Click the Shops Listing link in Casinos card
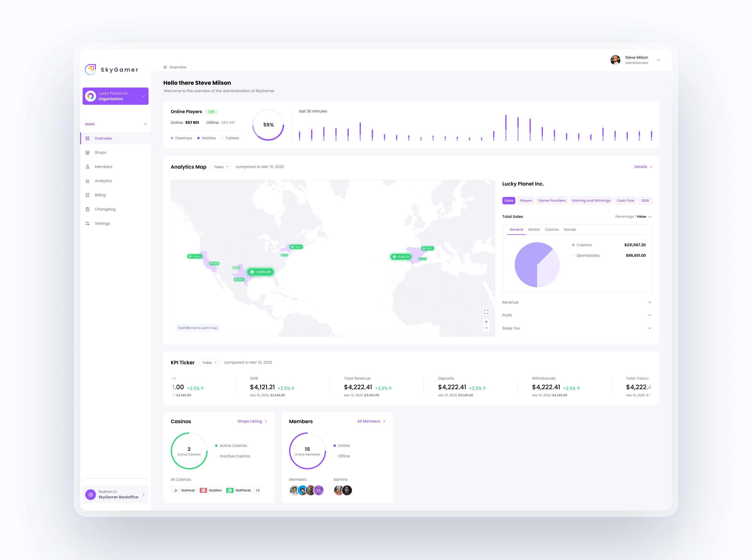This screenshot has height=560, width=752. click(250, 421)
